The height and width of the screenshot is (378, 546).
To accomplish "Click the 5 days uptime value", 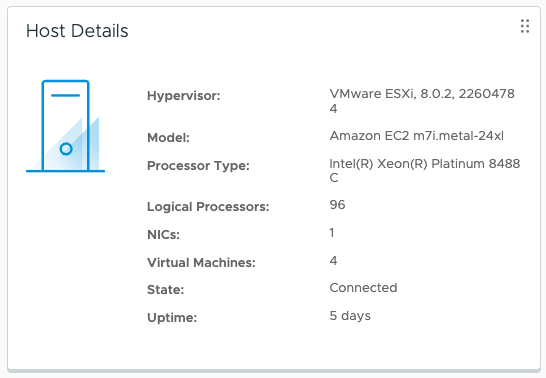I will pos(350,316).
